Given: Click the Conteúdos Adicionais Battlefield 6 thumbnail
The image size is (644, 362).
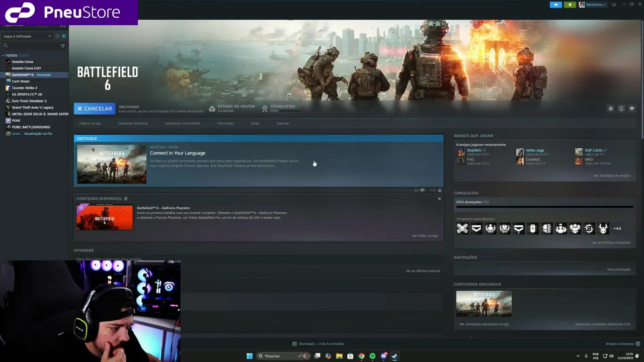Looking at the screenshot, I should pos(484,304).
